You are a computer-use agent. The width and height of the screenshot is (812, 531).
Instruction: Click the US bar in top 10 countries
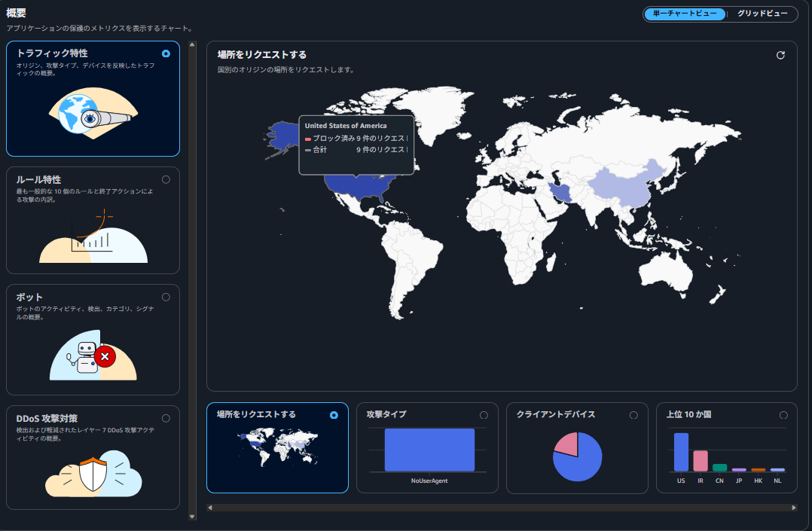pos(681,452)
